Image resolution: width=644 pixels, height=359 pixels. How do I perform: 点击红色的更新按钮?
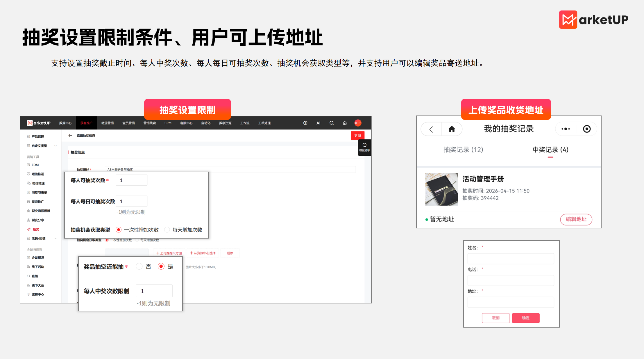(x=357, y=135)
